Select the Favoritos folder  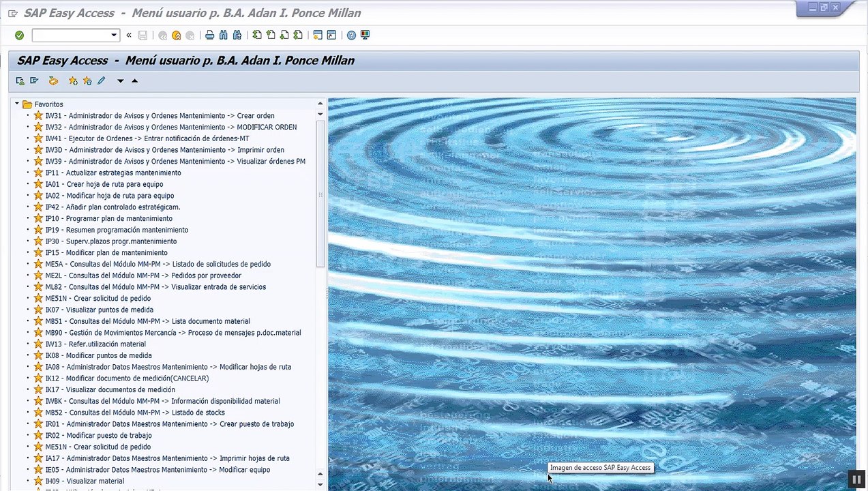point(48,104)
